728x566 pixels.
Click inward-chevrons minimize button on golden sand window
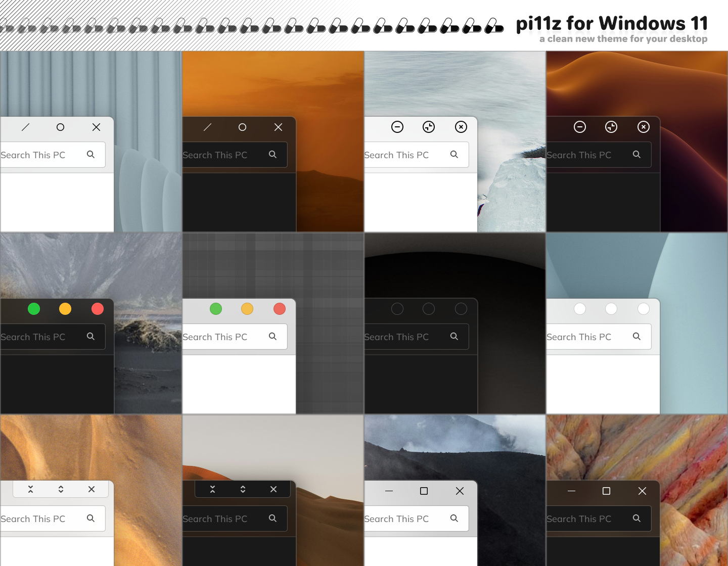click(30, 489)
